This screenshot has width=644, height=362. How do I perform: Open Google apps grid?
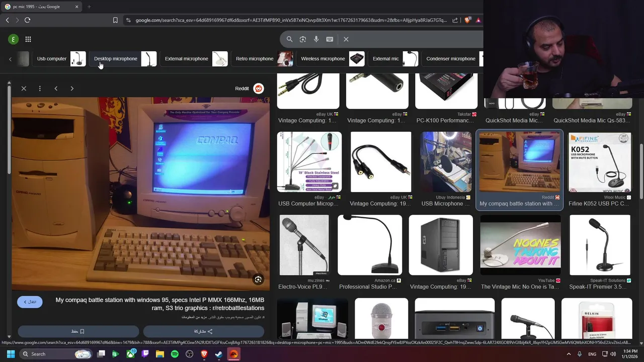tap(28, 39)
